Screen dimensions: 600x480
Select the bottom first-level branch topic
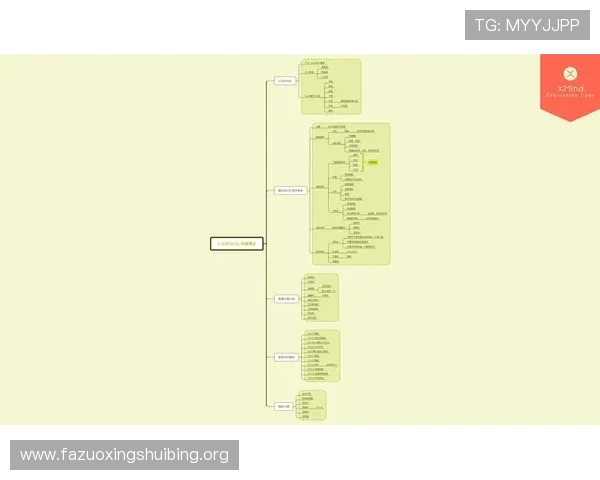[284, 406]
